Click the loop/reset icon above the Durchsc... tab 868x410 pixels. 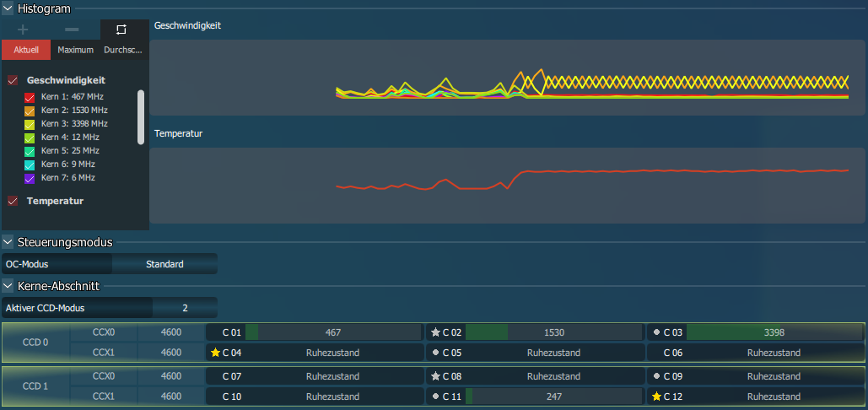121,30
